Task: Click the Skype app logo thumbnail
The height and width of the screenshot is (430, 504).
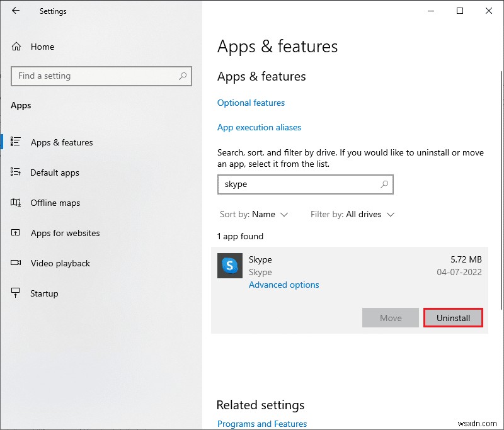Action: pyautogui.click(x=230, y=266)
